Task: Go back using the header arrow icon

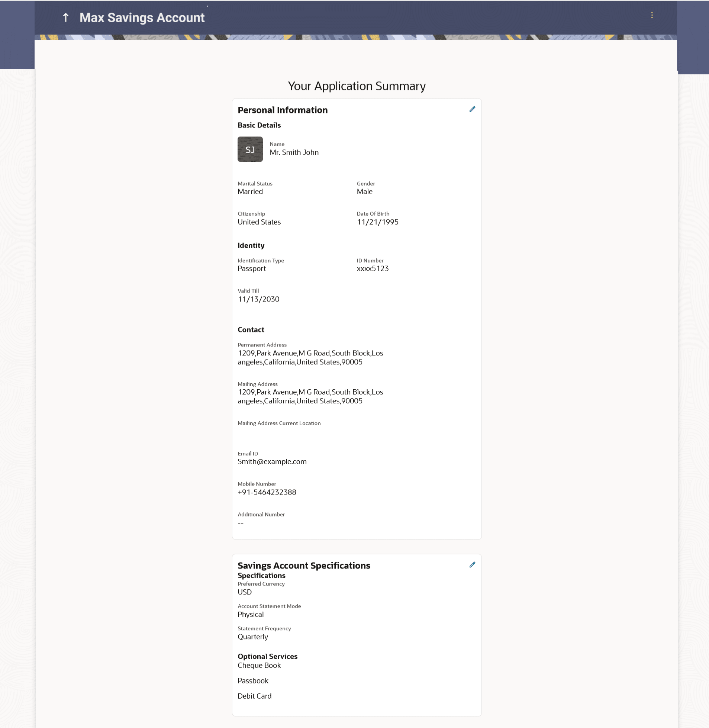Action: point(66,17)
